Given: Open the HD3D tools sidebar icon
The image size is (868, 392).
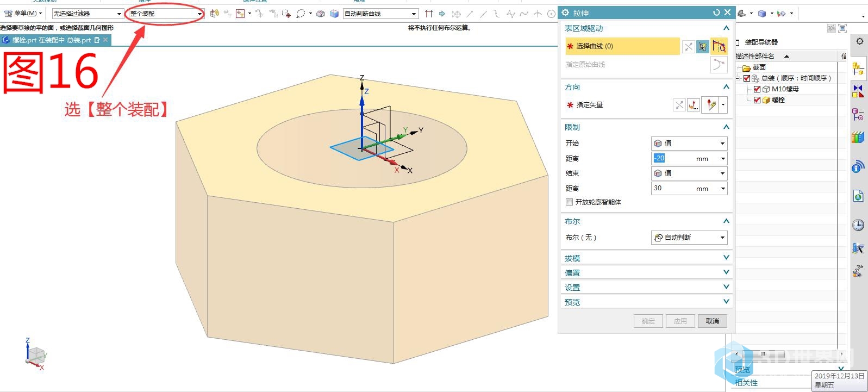Looking at the screenshot, I should click(x=858, y=166).
